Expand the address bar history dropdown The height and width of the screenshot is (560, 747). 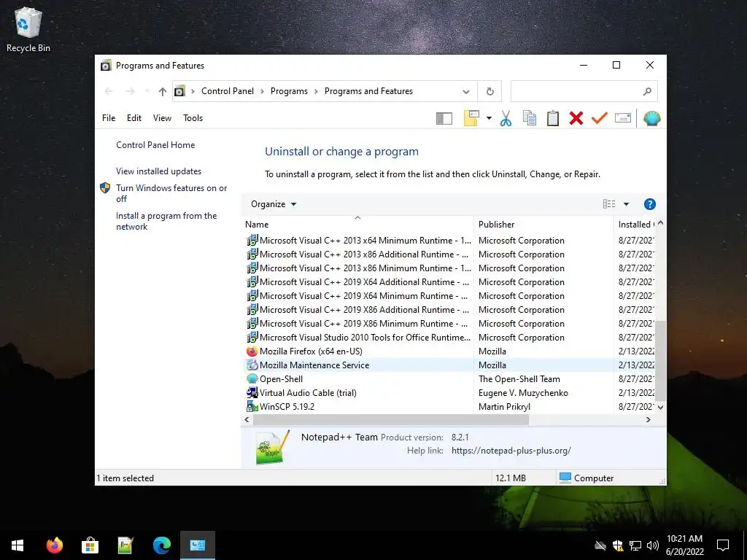(466, 91)
